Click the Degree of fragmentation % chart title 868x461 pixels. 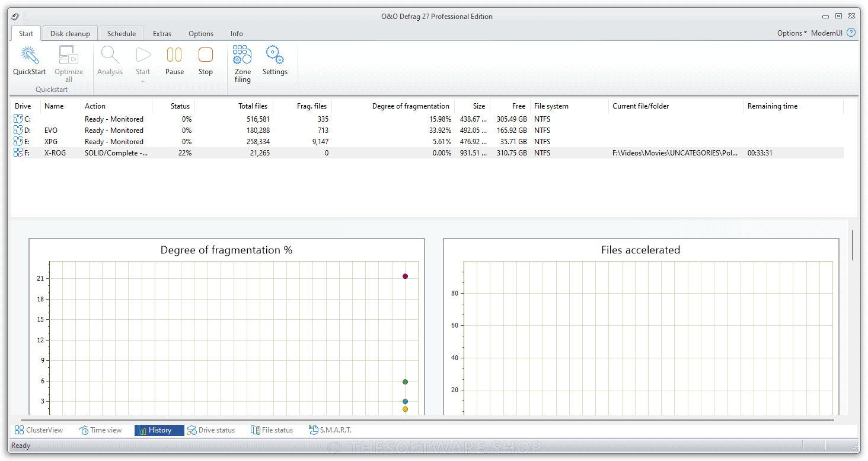tap(226, 250)
